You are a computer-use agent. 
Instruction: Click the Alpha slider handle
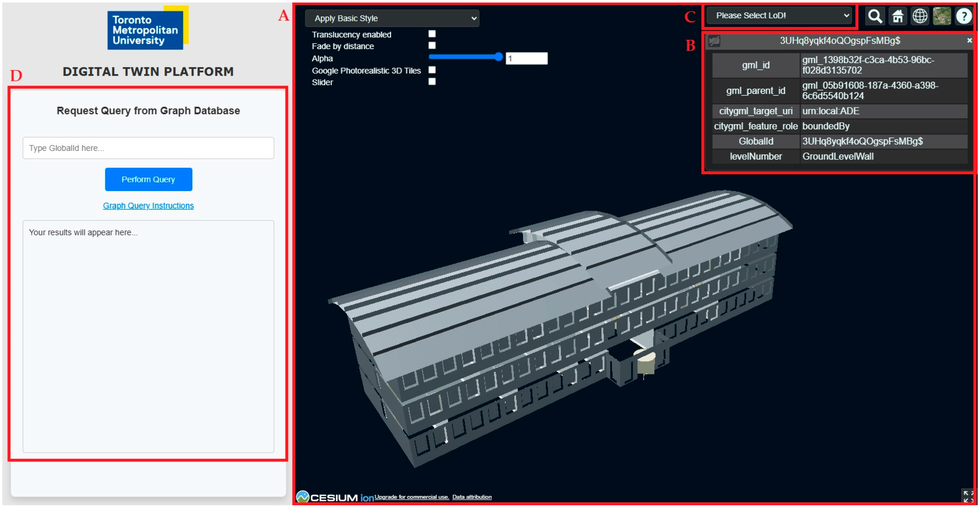coord(499,57)
